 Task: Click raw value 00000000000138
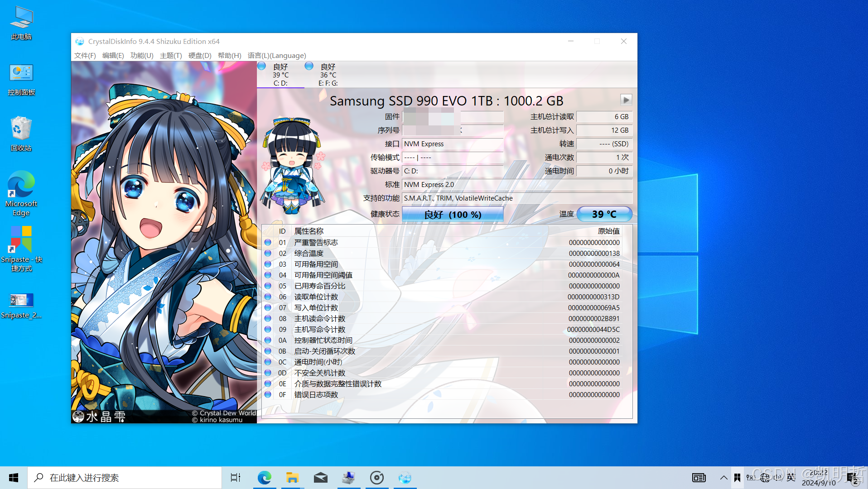click(594, 254)
